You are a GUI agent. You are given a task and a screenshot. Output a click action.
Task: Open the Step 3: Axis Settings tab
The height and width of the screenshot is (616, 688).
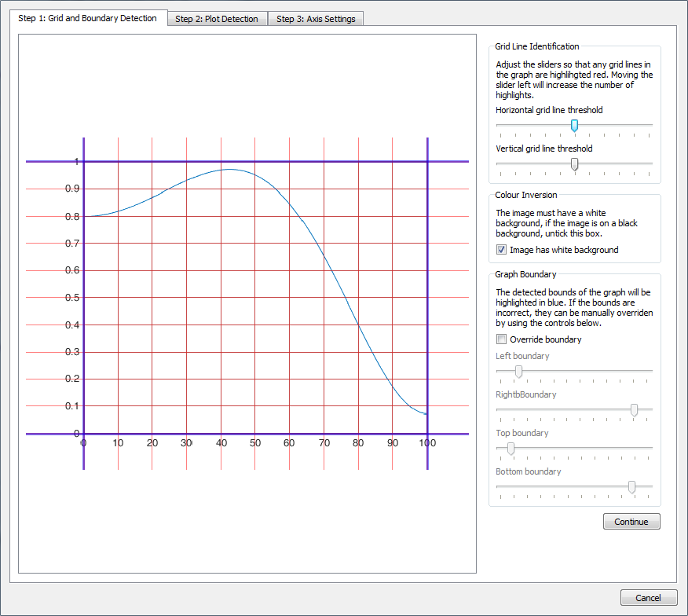coord(315,19)
